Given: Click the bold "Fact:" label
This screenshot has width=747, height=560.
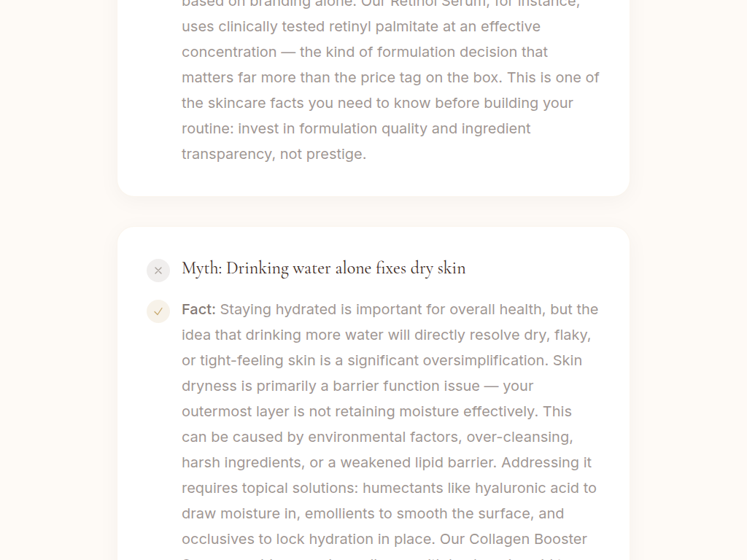Looking at the screenshot, I should coord(198,309).
